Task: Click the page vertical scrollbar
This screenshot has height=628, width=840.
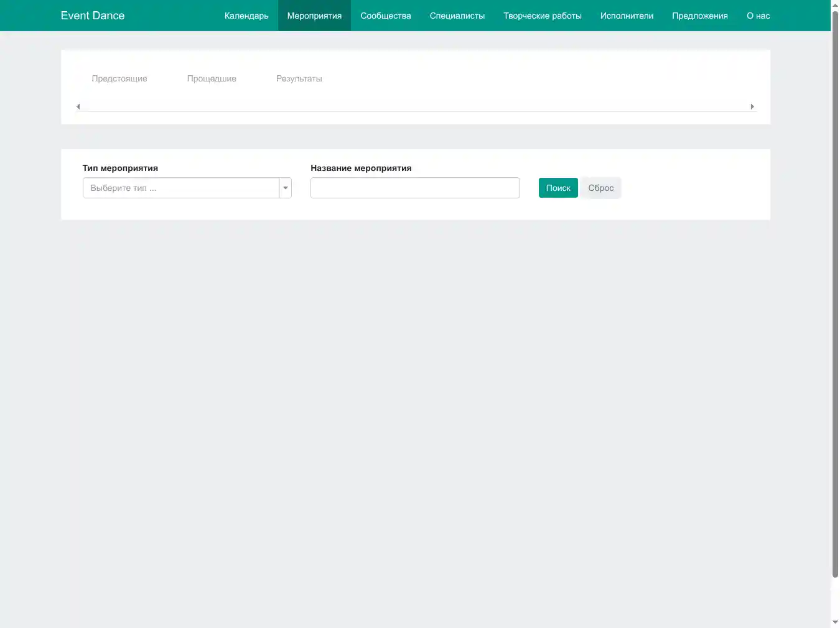Action: click(835, 292)
